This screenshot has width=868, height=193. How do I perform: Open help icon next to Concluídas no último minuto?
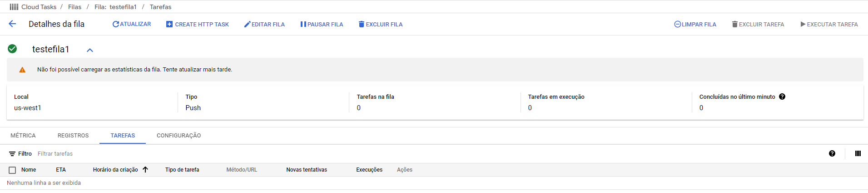click(782, 96)
